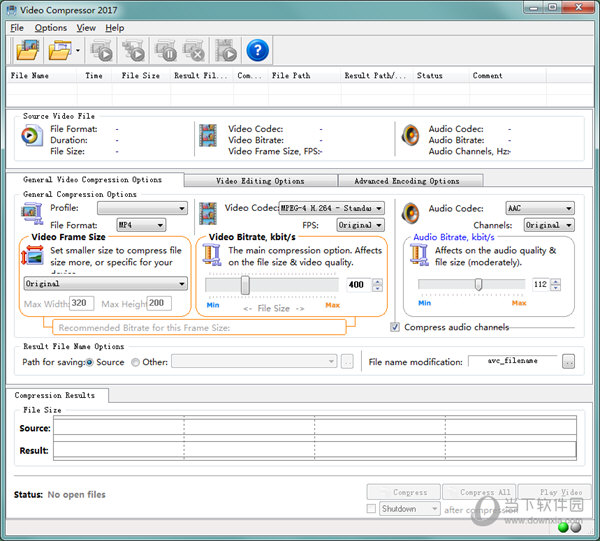Click the green status light
The width and height of the screenshot is (600, 541).
pos(563,527)
